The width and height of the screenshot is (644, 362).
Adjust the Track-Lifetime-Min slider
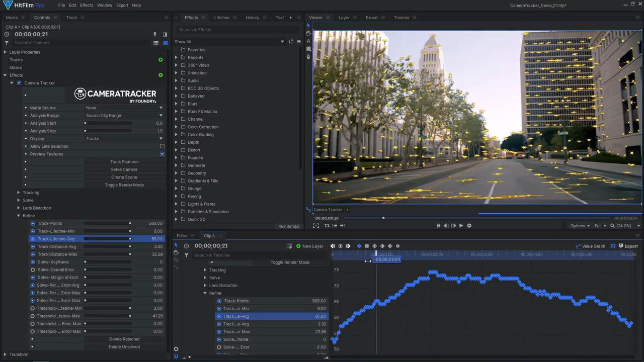(x=107, y=231)
